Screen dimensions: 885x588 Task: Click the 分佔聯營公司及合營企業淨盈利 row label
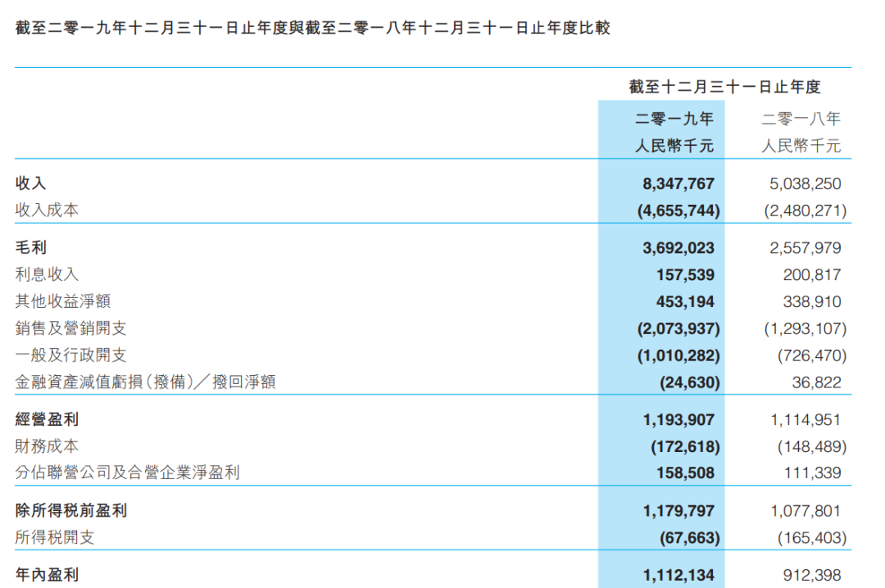click(x=128, y=473)
